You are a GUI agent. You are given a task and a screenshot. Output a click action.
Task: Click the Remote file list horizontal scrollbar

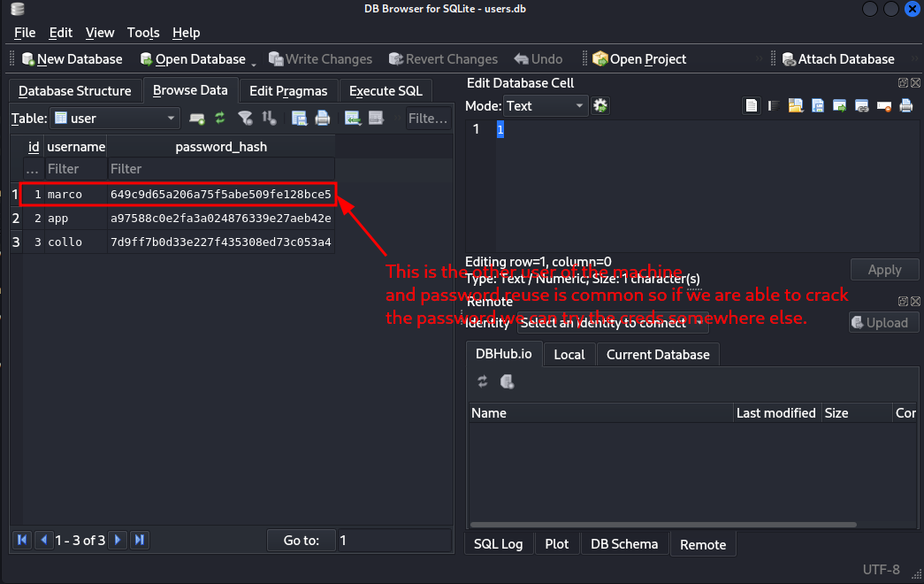(x=663, y=524)
